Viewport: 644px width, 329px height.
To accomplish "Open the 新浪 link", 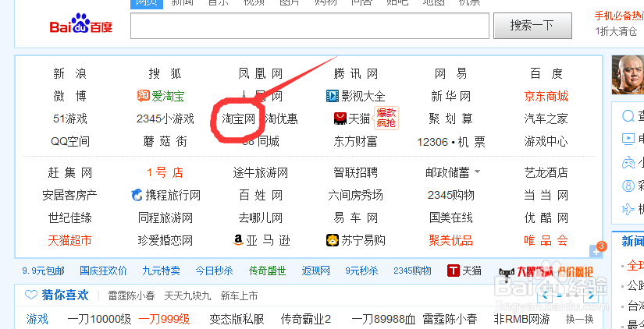I will tap(69, 74).
